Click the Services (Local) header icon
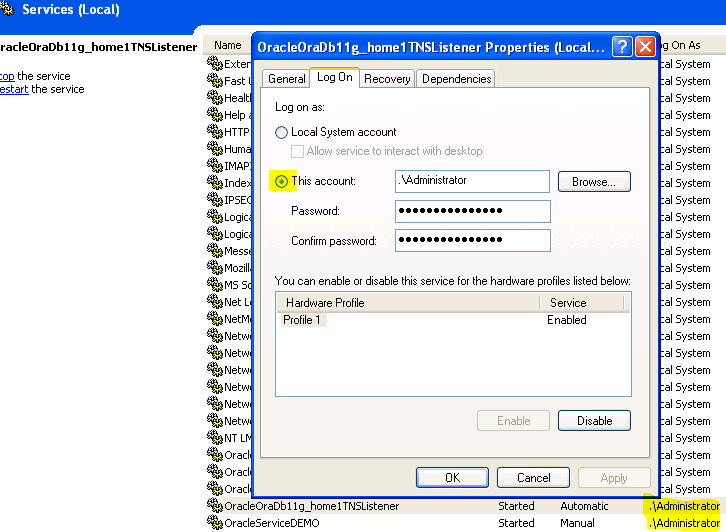Image resolution: width=726 pixels, height=532 pixels. [x=7, y=9]
